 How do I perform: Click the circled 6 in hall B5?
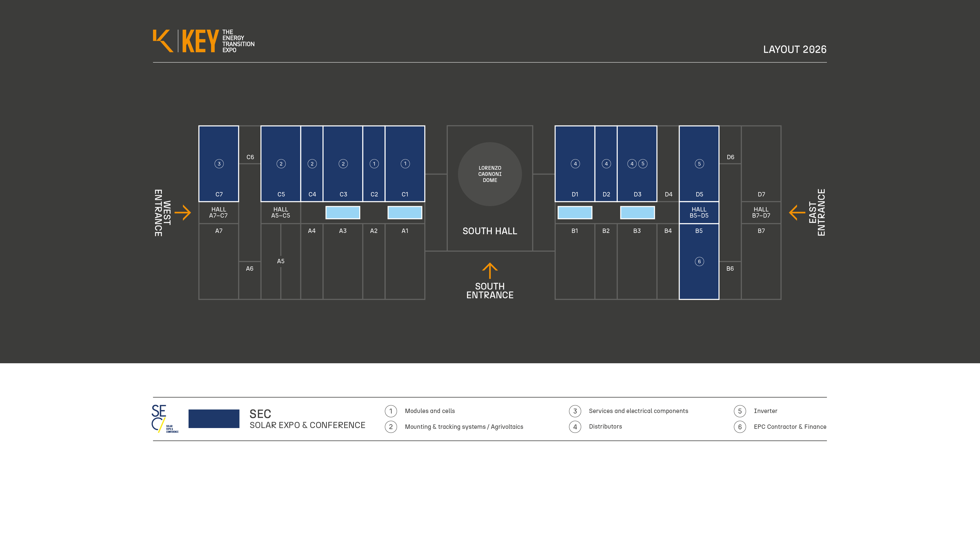[699, 262]
